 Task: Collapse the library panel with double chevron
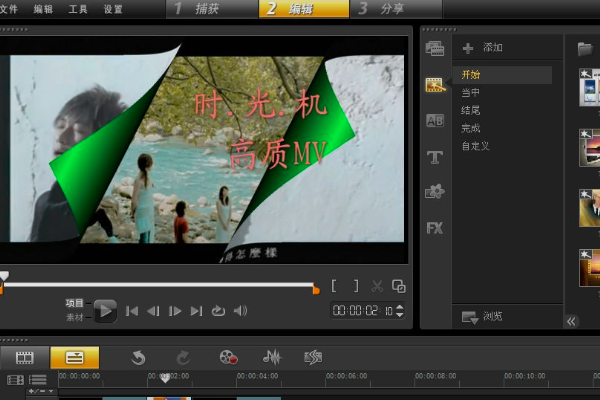(x=571, y=321)
